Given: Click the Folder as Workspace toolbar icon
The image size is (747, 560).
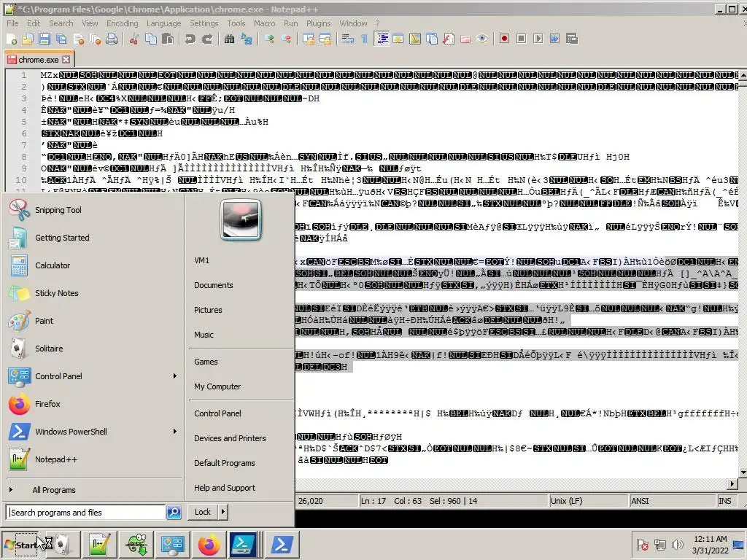Looking at the screenshot, I should tap(465, 39).
